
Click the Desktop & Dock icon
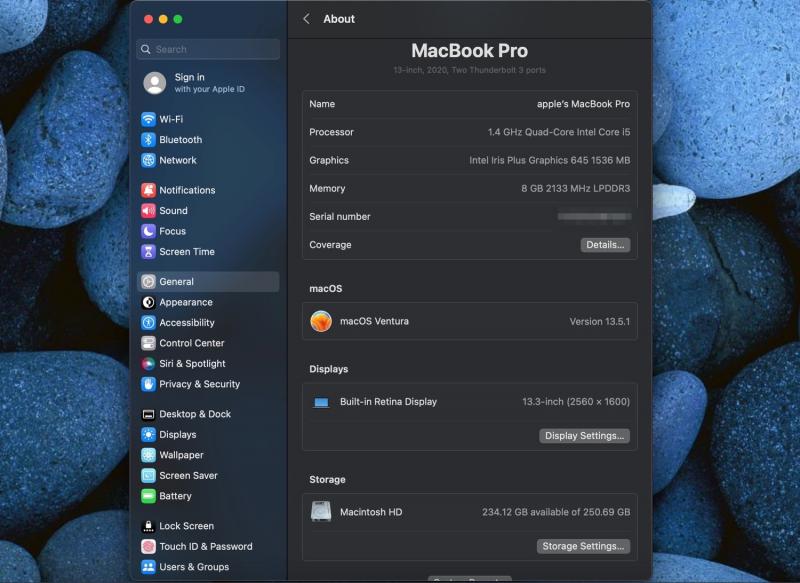148,414
